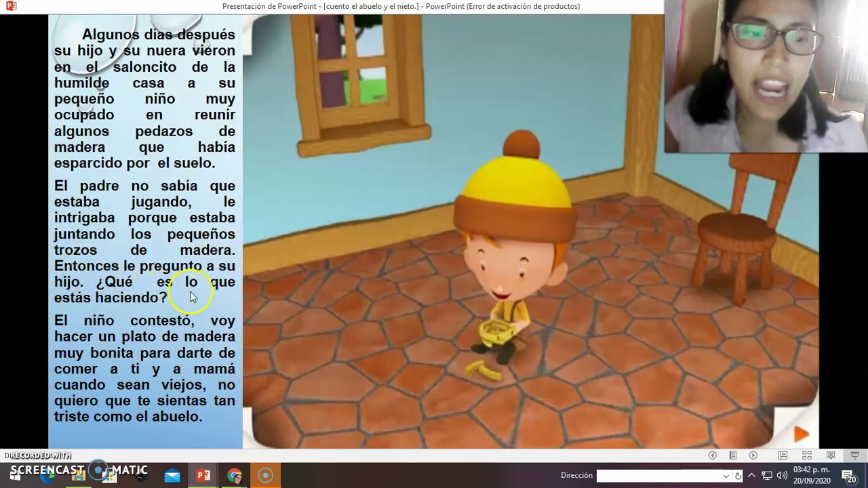Click the webcam video overlay

(x=766, y=76)
